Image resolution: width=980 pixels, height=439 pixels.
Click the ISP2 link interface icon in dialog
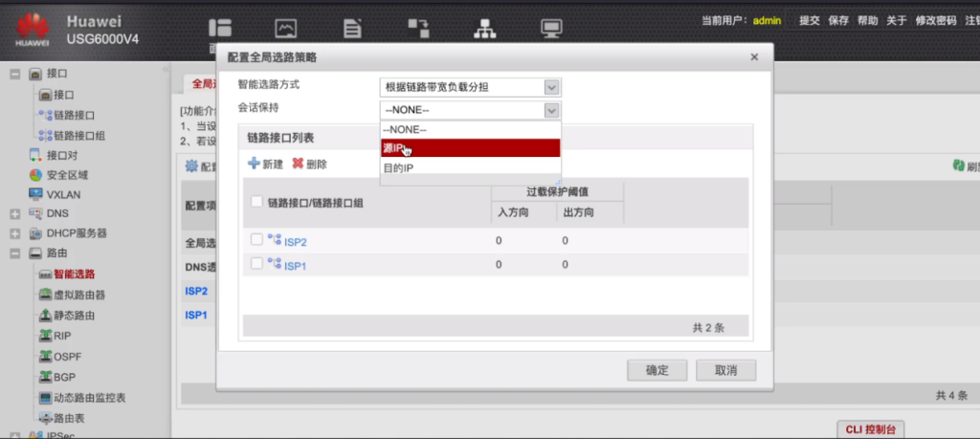click(x=275, y=240)
